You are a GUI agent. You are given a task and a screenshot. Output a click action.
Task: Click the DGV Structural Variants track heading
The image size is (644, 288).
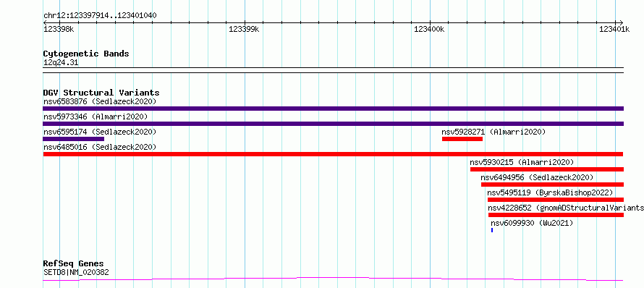pyautogui.click(x=101, y=93)
